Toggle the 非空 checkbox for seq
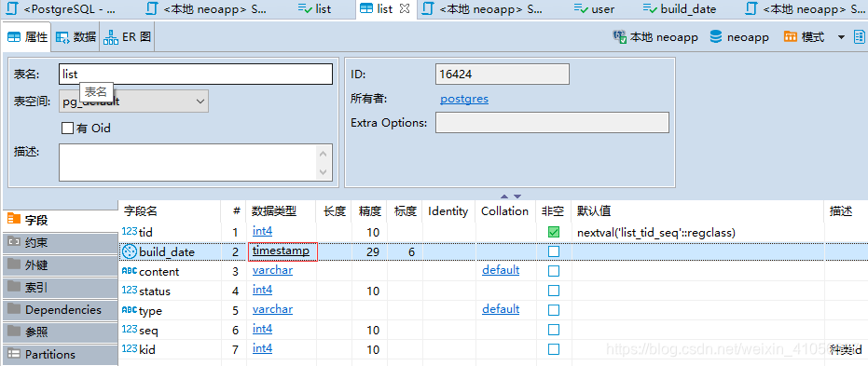Viewport: 868px width, 366px height. pyautogui.click(x=554, y=330)
